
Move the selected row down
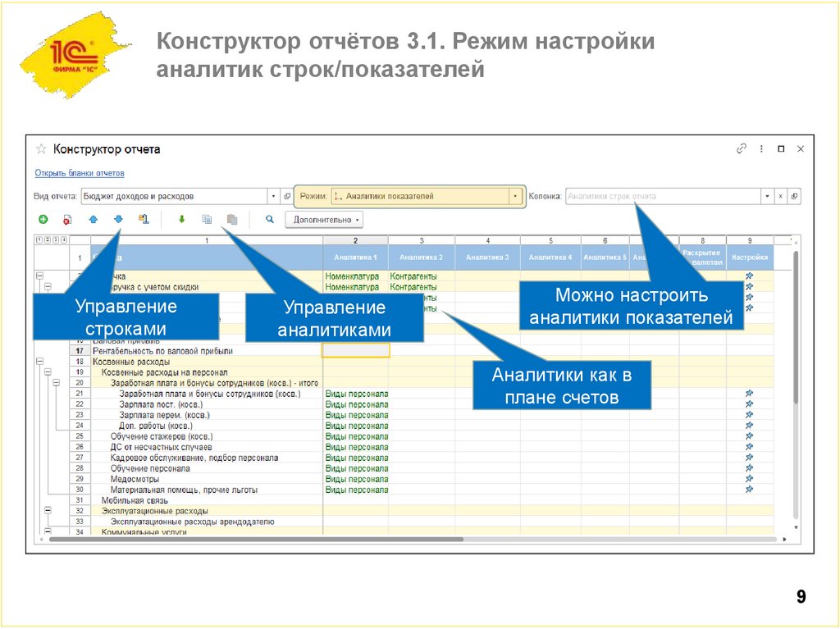click(x=117, y=219)
